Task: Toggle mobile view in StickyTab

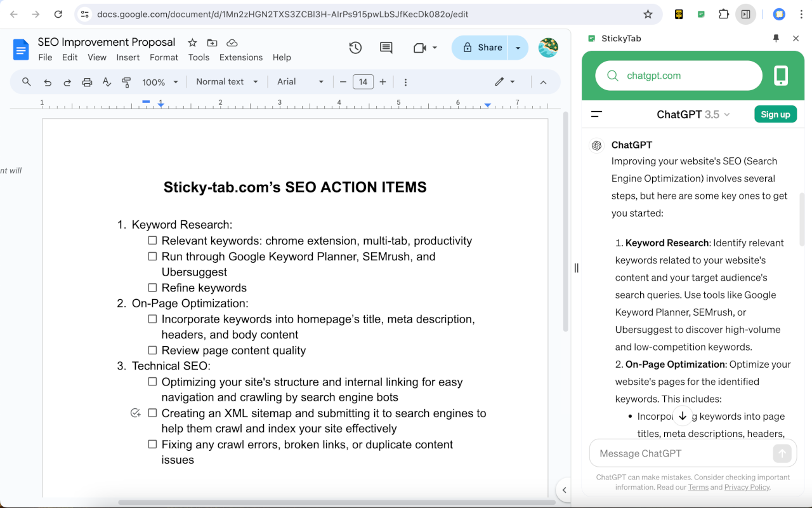Action: pyautogui.click(x=781, y=76)
